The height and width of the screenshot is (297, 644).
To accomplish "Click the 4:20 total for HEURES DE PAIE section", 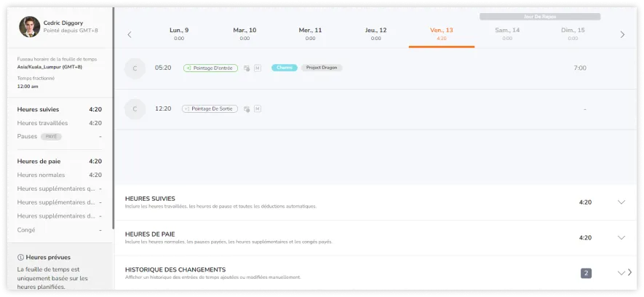I will click(585, 238).
